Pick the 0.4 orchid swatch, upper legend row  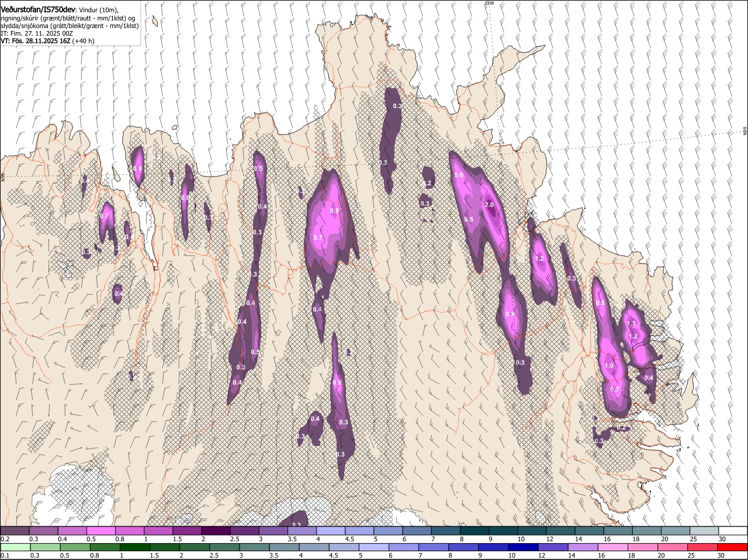pos(72,531)
